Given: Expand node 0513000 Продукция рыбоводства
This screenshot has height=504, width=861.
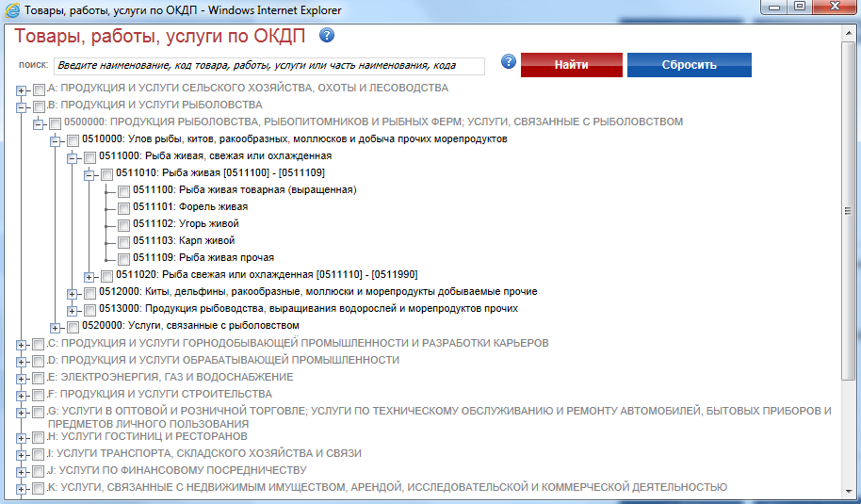Looking at the screenshot, I should (72, 311).
